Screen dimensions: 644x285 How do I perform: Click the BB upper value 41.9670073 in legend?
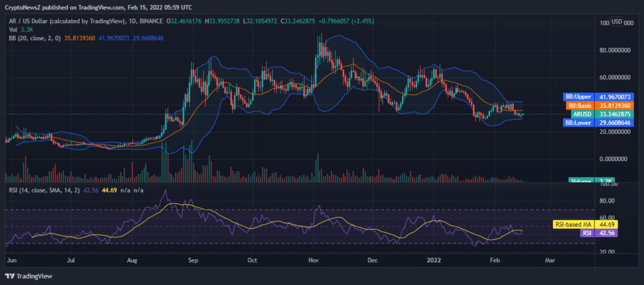click(114, 38)
